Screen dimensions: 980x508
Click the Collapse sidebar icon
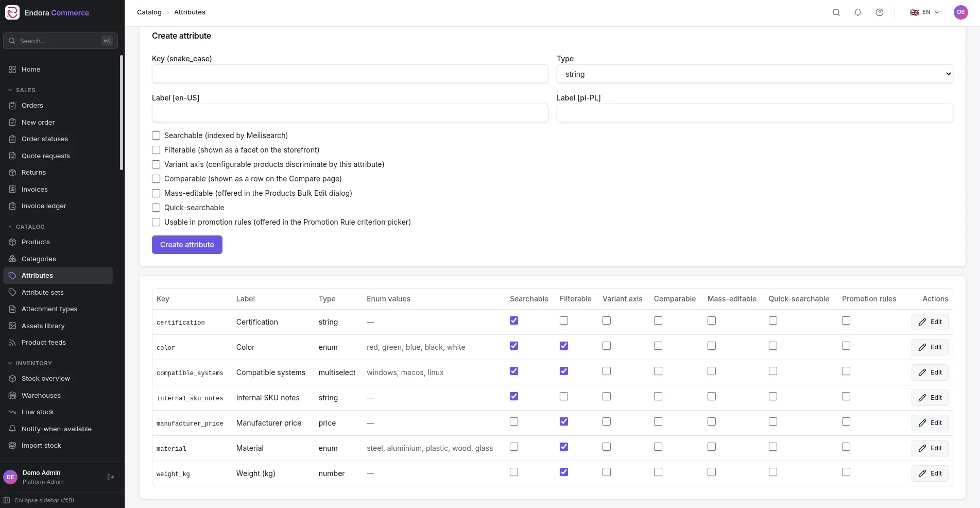pos(7,500)
